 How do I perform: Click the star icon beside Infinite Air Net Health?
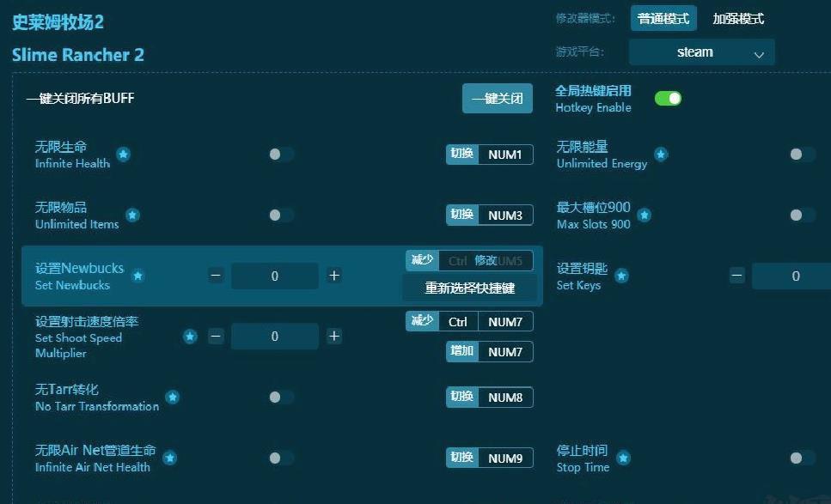[x=169, y=458]
